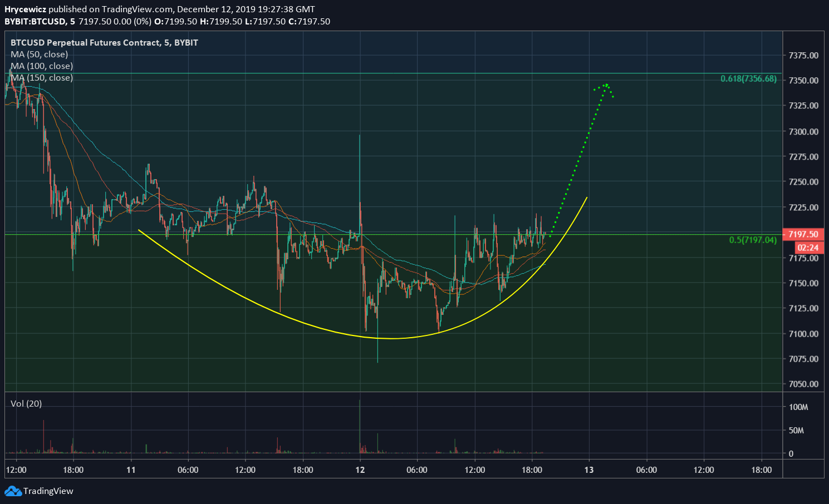Screen dimensions: 829x504
Task: Select the MA (150, close) indicator label
Action: pyautogui.click(x=42, y=78)
